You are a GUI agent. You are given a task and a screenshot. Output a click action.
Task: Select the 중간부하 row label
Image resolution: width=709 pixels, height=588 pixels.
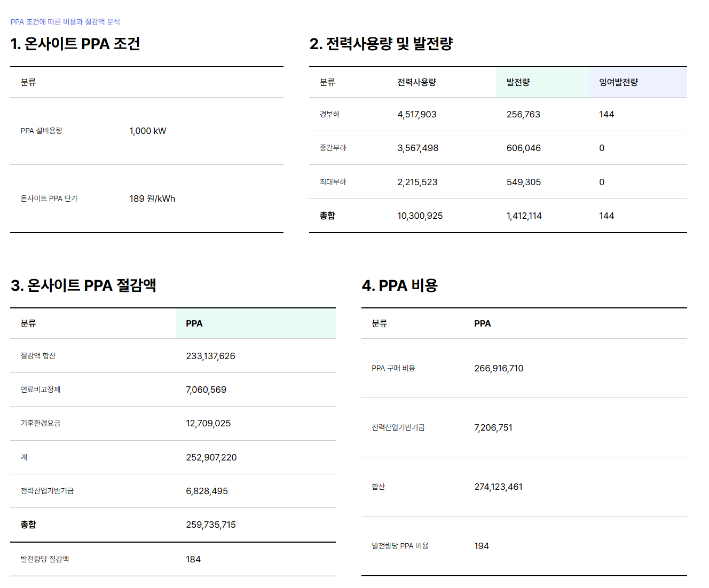tap(333, 148)
